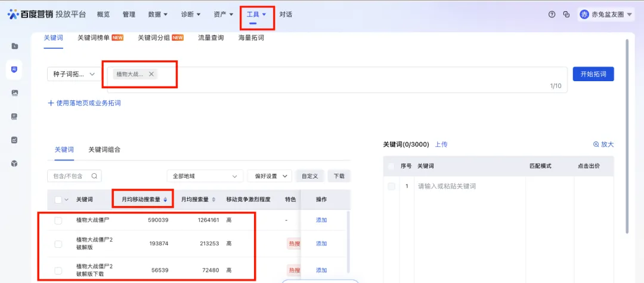Click the search magnifier in 包含/不包含 box
The width and height of the screenshot is (644, 283).
coord(94,176)
